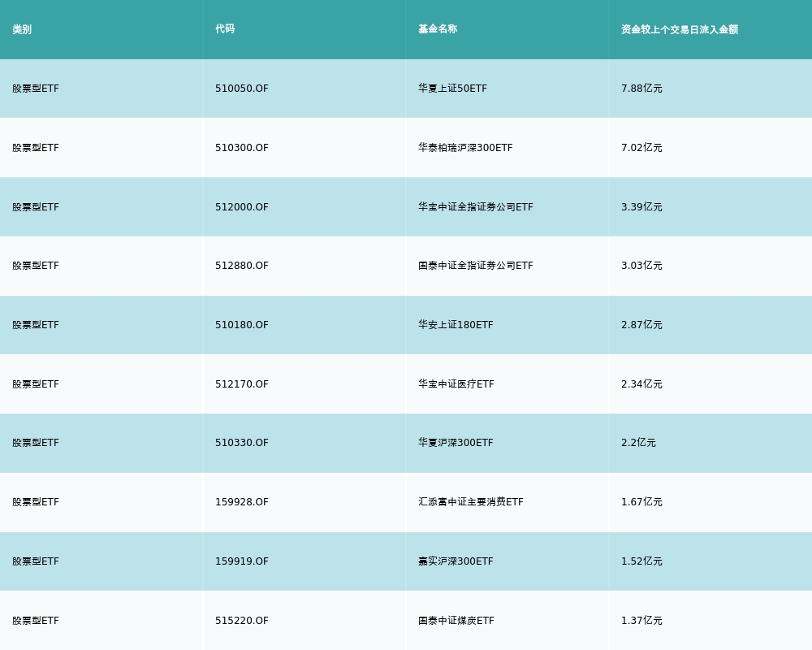Click fund code 512880.OF
Image resolution: width=812 pixels, height=650 pixels.
(x=242, y=266)
